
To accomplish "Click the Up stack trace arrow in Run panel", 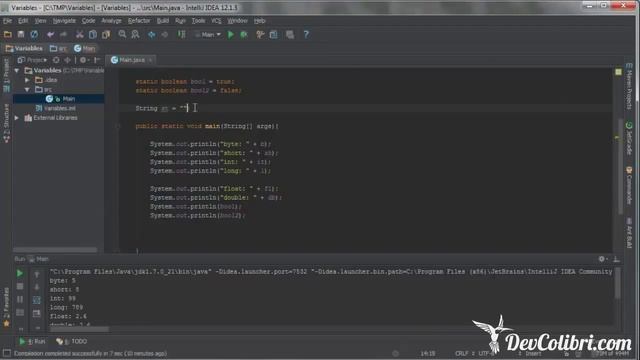I will point(37,274).
